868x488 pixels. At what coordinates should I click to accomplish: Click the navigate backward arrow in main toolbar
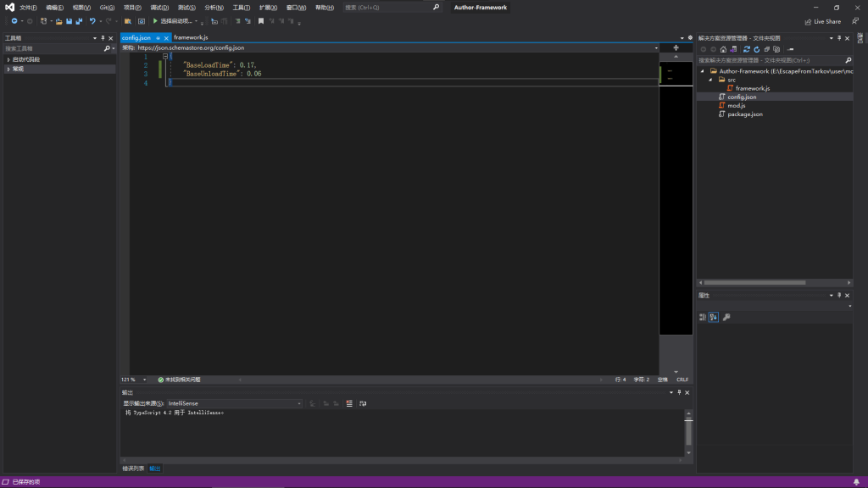coord(14,21)
